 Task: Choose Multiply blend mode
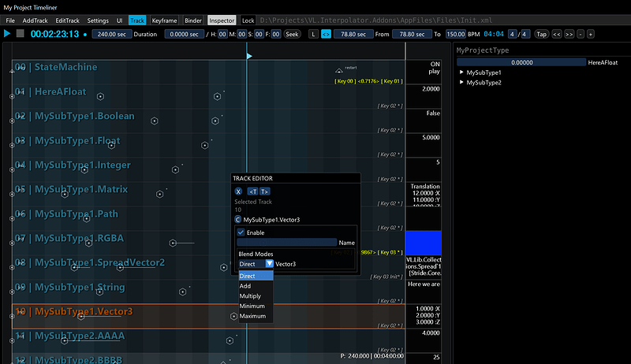(x=256, y=295)
